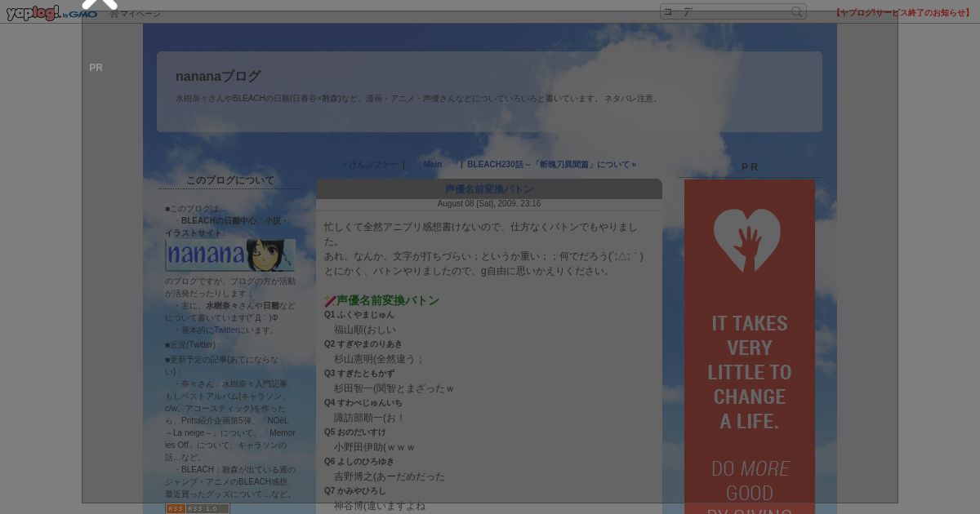The image size is (980, 514).
Task: Close the overlay with the white X
Action: pyautogui.click(x=100, y=3)
